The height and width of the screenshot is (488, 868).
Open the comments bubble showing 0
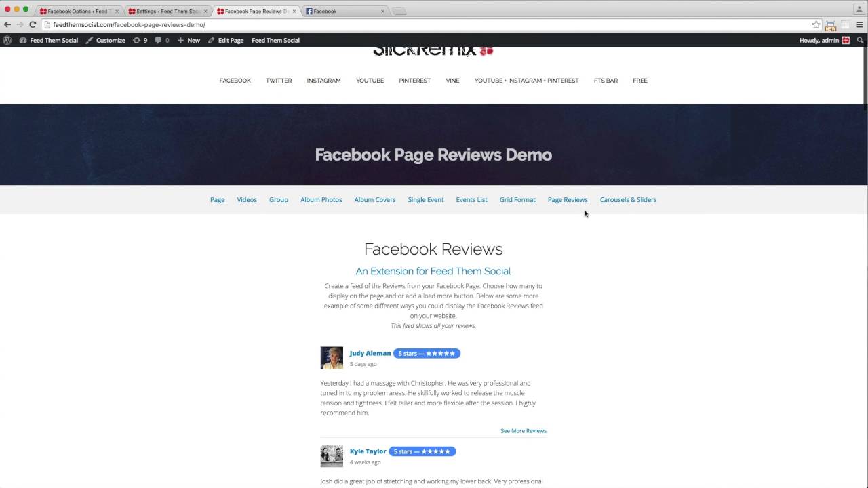click(162, 40)
